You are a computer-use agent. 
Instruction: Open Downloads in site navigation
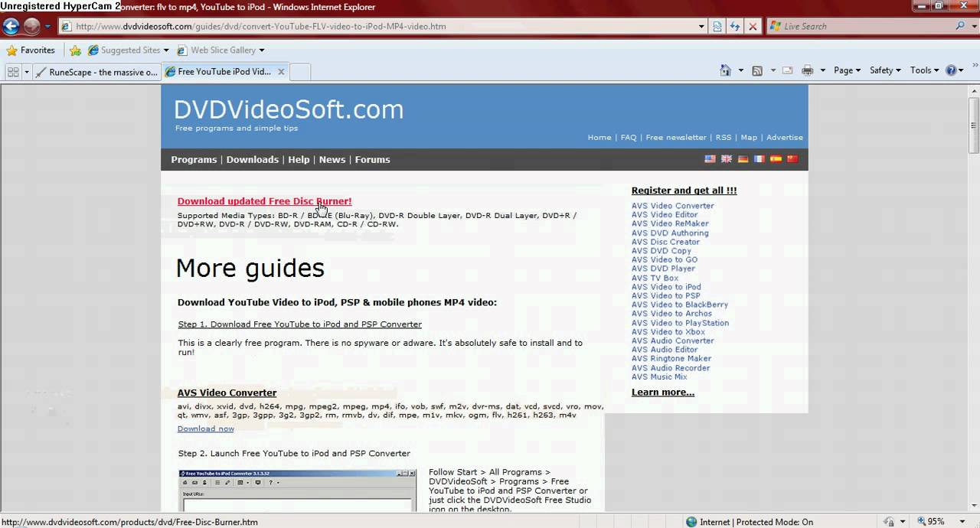[x=252, y=160]
